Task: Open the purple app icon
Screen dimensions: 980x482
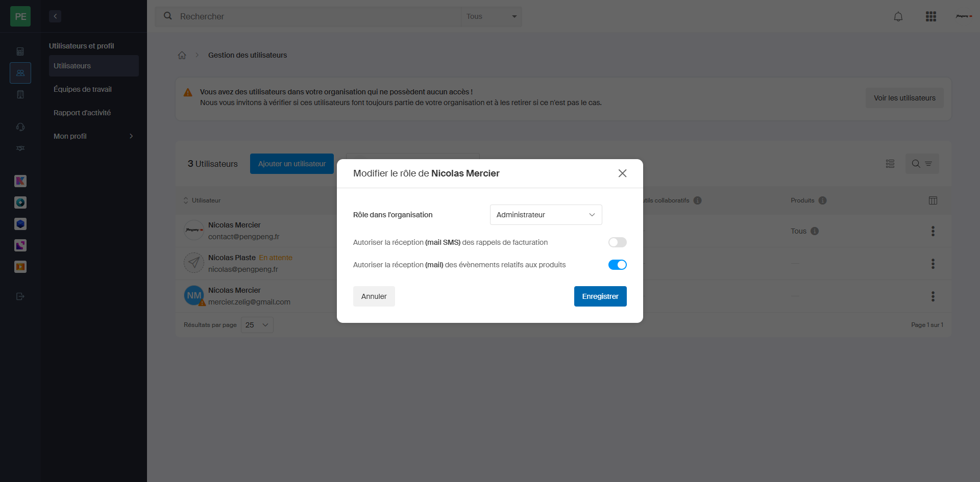Action: 20,245
